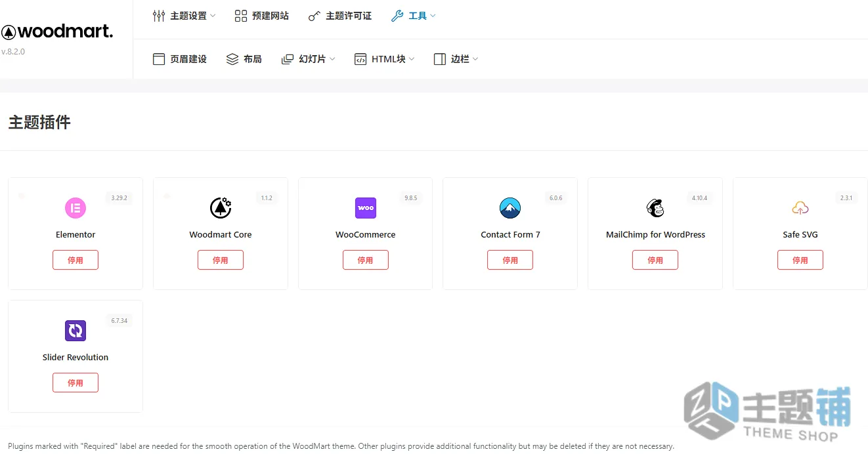The image size is (868, 460).
Task: Open the 边栏 menu label
Action: tap(460, 59)
